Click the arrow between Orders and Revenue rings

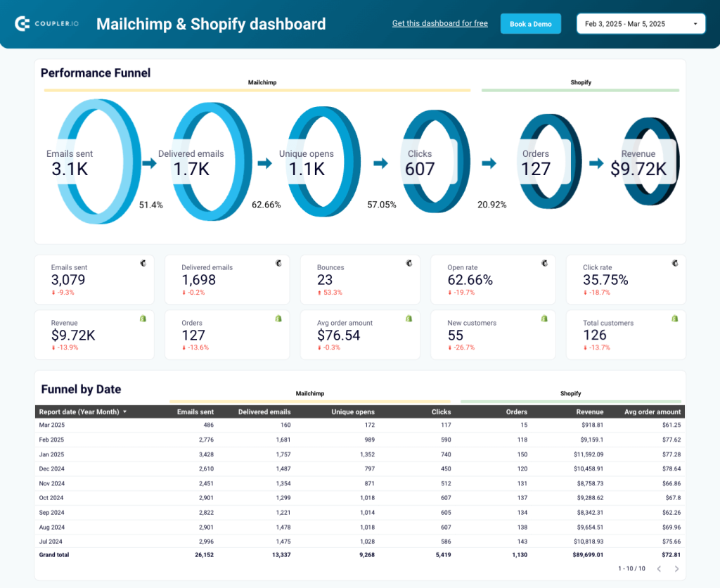(x=596, y=163)
